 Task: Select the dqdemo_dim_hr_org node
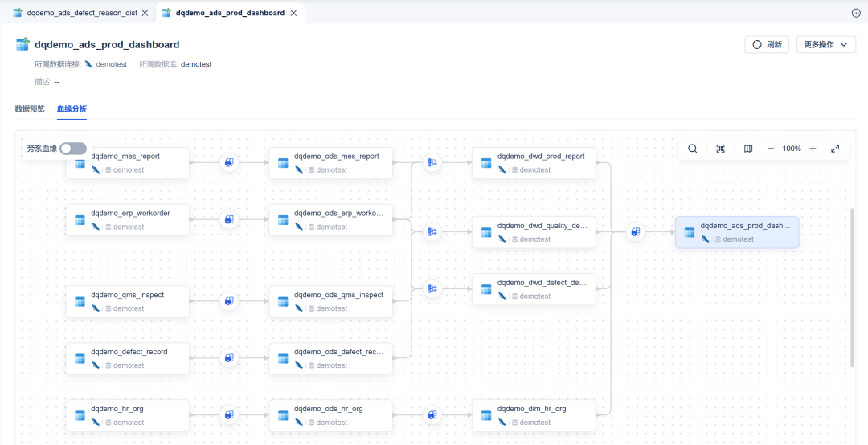click(x=534, y=415)
